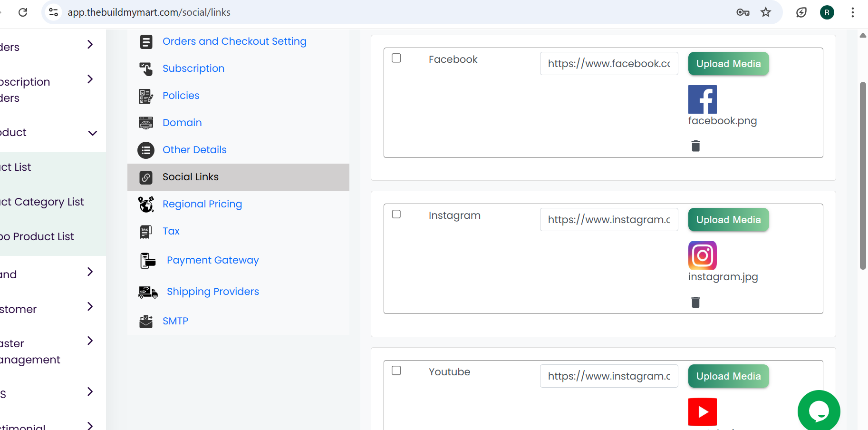Open Other Details link
The image size is (868, 430).
194,150
